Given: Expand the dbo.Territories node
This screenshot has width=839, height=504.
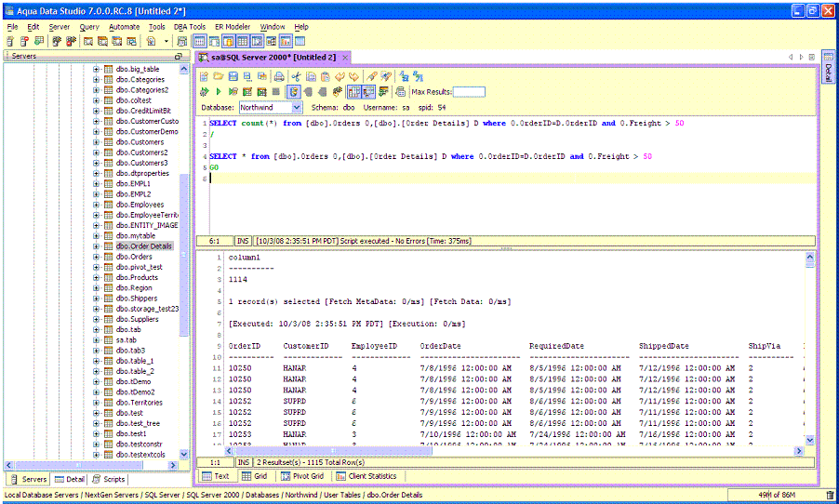Looking at the screenshot, I should pos(97,403).
